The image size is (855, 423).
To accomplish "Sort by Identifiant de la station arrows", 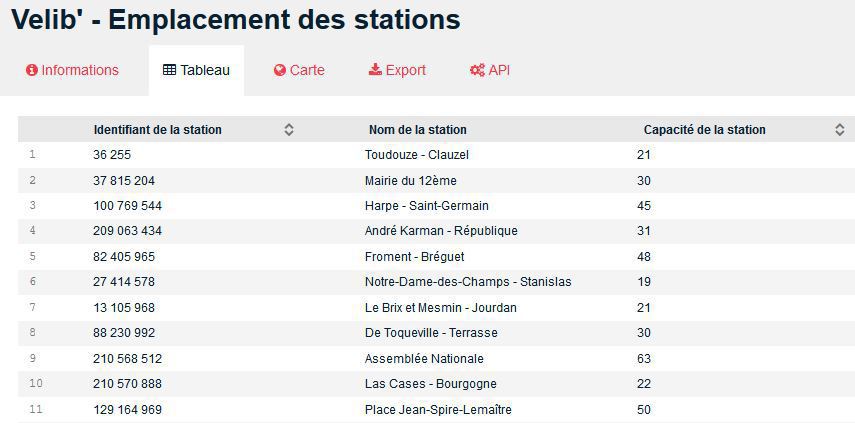I will pos(289,130).
